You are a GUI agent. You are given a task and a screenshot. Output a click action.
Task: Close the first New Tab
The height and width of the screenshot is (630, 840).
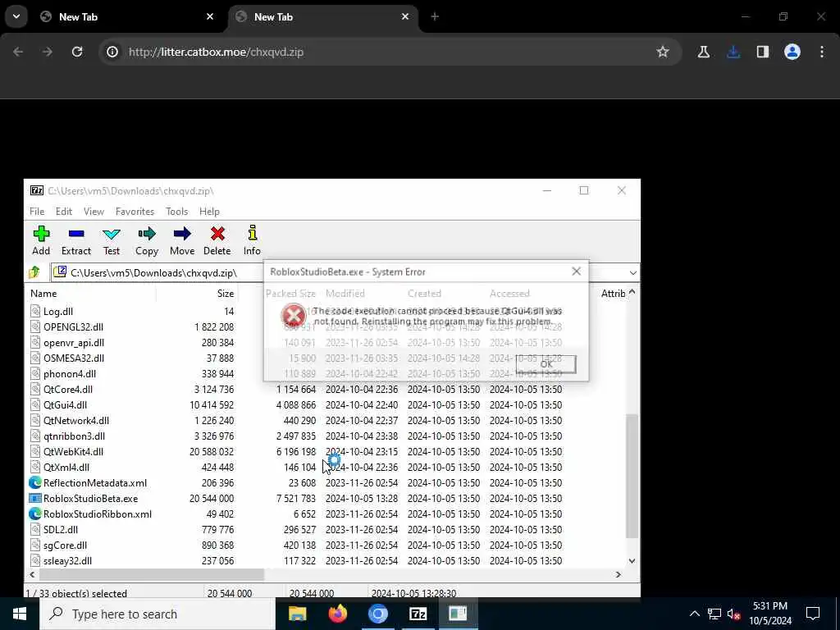point(210,16)
